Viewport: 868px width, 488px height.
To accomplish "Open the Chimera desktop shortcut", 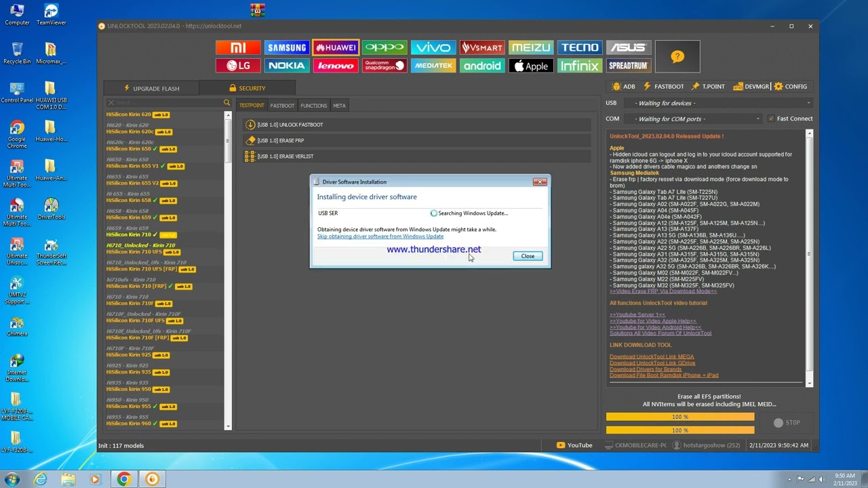I will click(17, 326).
